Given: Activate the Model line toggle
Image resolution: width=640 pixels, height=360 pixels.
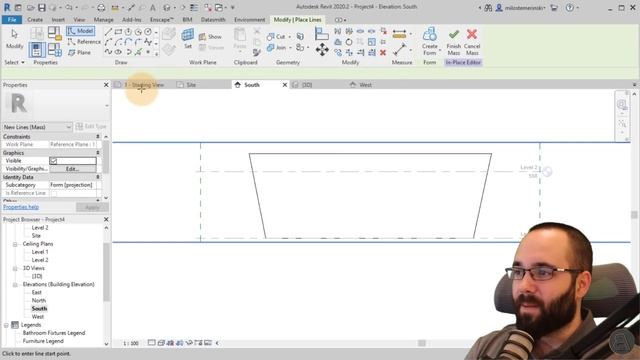Looking at the screenshot, I should [81, 31].
